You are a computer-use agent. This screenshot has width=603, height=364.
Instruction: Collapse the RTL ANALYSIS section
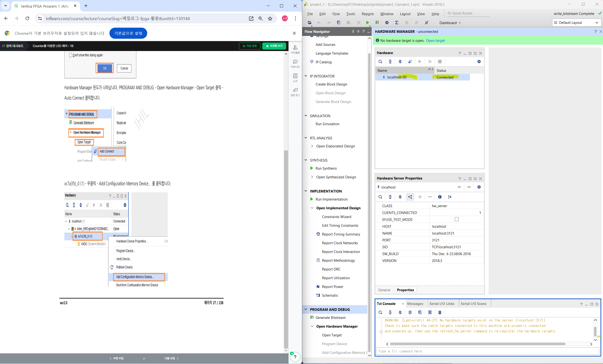pyautogui.click(x=306, y=138)
